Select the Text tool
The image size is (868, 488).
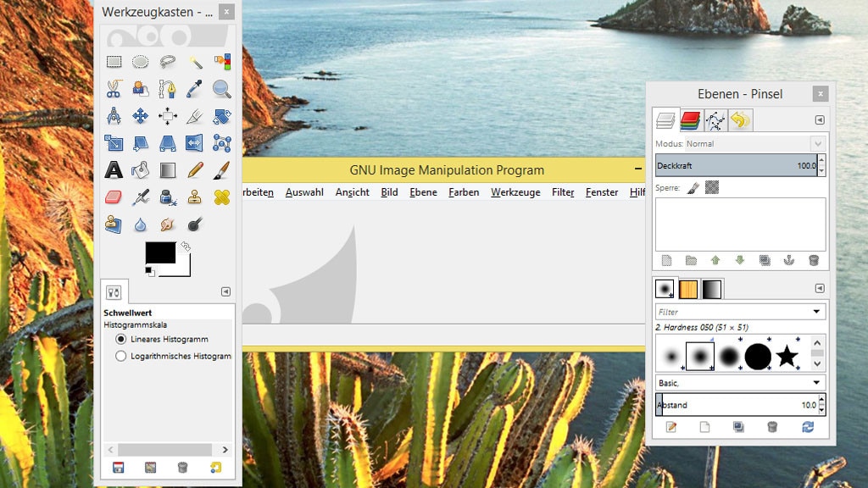(x=114, y=169)
